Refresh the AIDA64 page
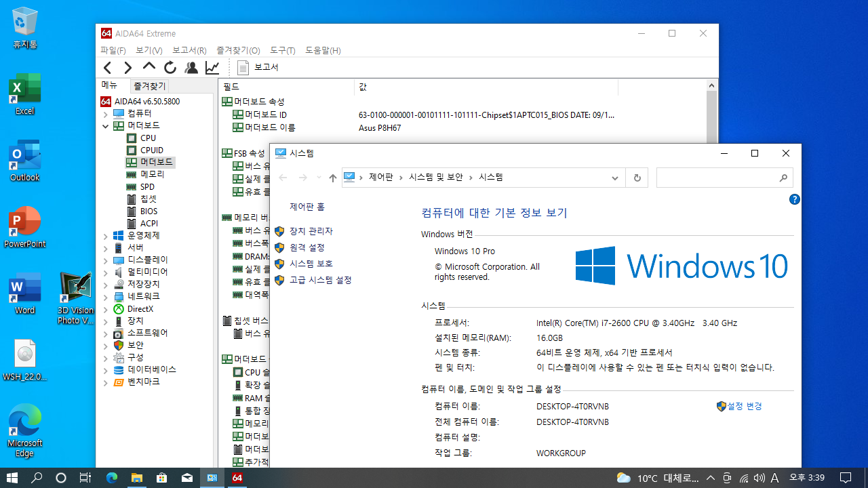The height and width of the screenshot is (488, 868). coord(170,67)
